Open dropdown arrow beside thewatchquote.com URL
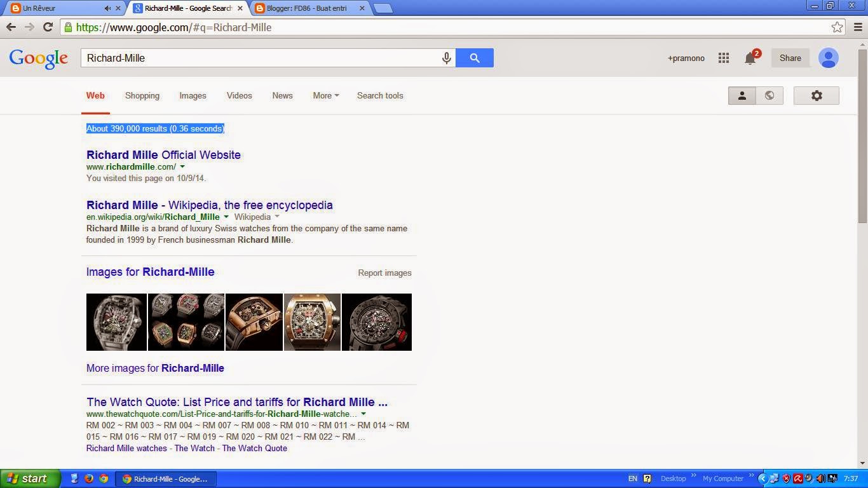The width and height of the screenshot is (868, 488). tap(363, 414)
